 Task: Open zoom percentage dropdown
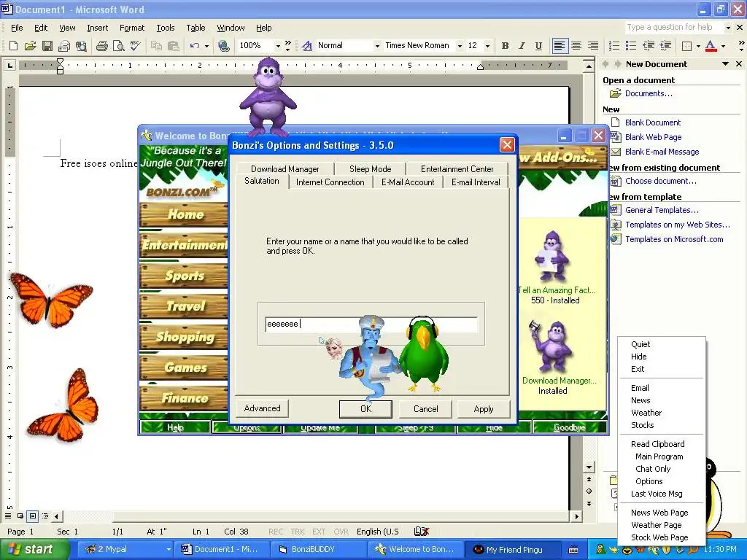tap(278, 46)
